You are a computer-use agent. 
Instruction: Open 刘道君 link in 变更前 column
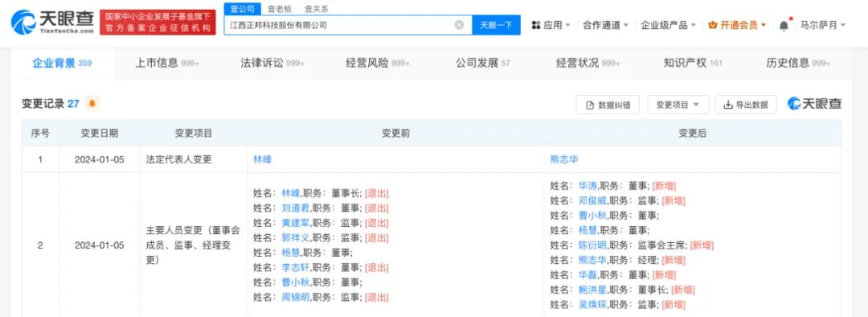pyautogui.click(x=296, y=208)
